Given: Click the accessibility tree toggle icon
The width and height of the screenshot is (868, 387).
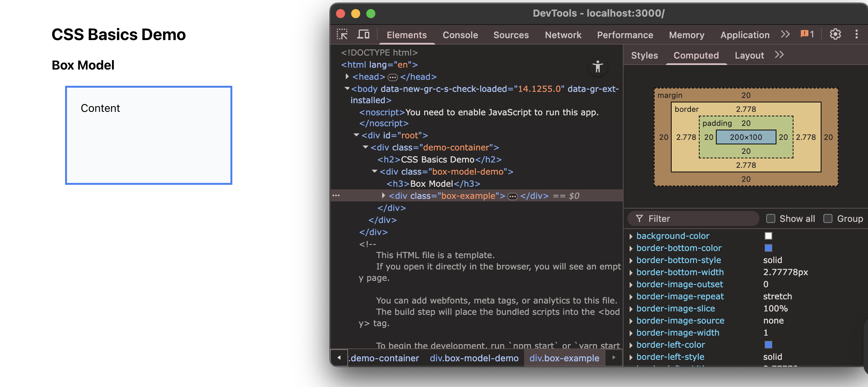Looking at the screenshot, I should [597, 67].
